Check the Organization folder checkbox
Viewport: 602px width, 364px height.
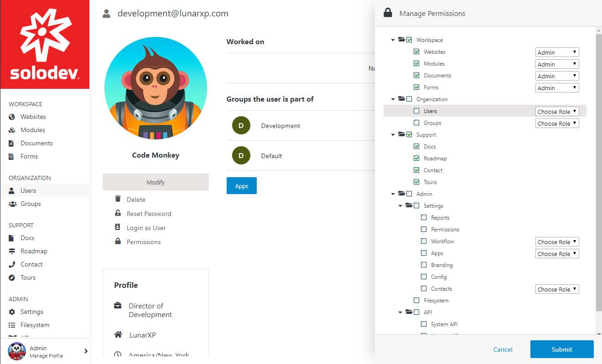tap(409, 99)
